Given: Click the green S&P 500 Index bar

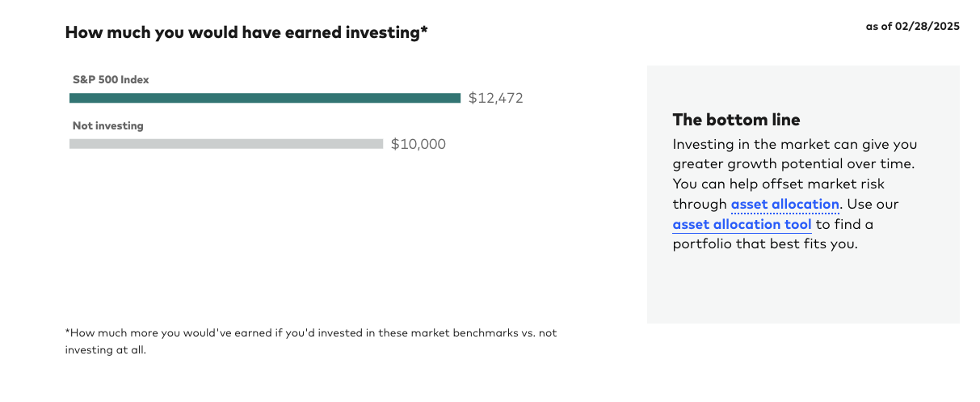Looking at the screenshot, I should (264, 98).
